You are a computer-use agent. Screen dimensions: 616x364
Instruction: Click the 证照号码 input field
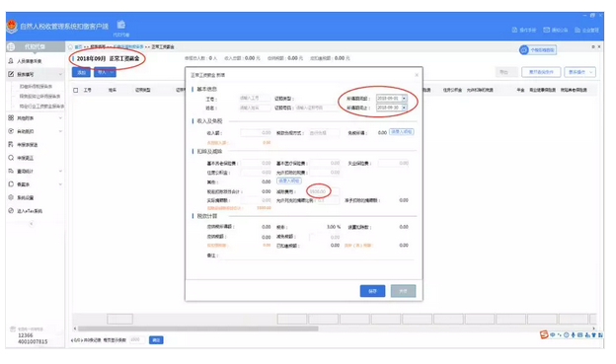click(317, 108)
